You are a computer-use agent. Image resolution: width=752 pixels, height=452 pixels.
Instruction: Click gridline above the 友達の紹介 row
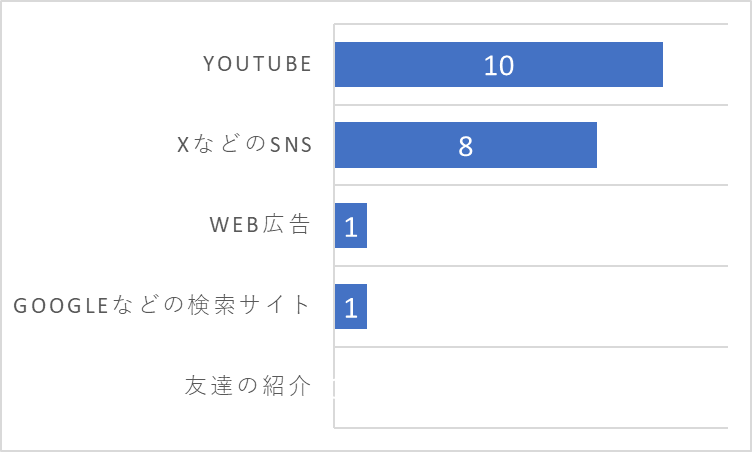[x=531, y=346]
